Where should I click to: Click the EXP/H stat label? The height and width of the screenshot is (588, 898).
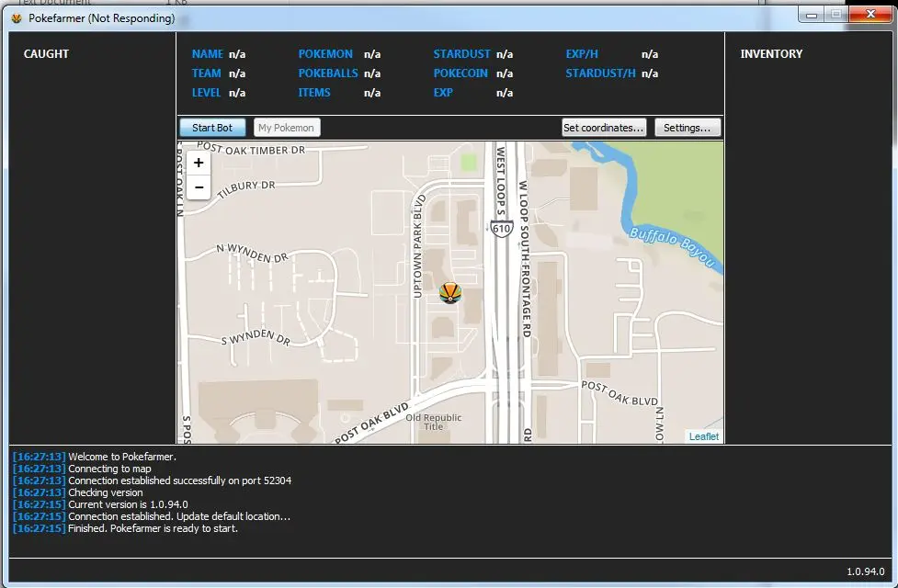click(582, 54)
